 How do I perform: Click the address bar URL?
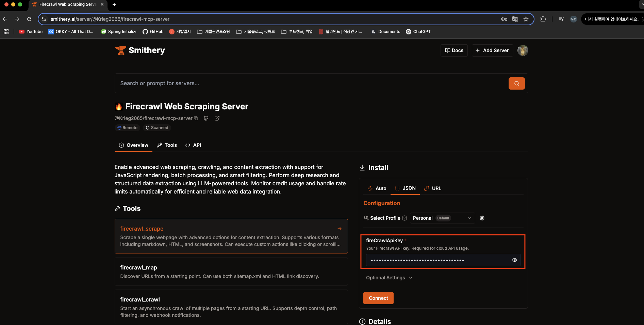coord(110,19)
